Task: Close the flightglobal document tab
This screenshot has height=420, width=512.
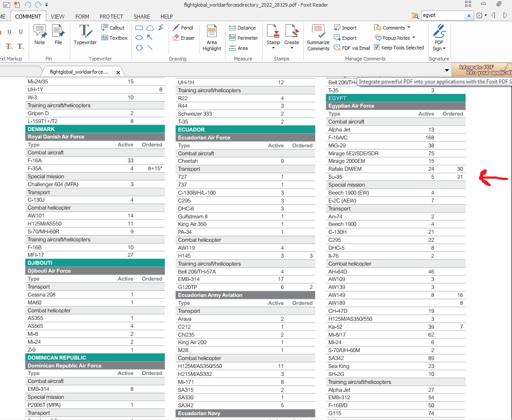Action: click(x=118, y=72)
